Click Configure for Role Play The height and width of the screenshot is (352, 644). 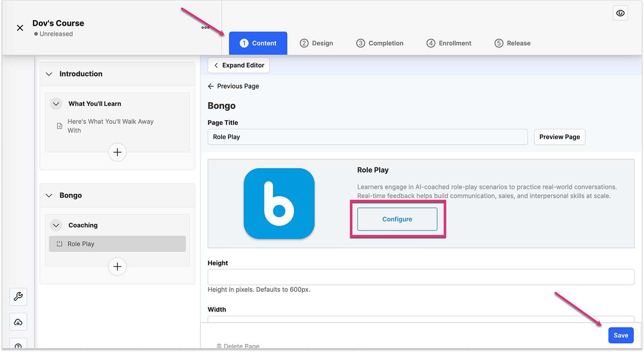[397, 219]
